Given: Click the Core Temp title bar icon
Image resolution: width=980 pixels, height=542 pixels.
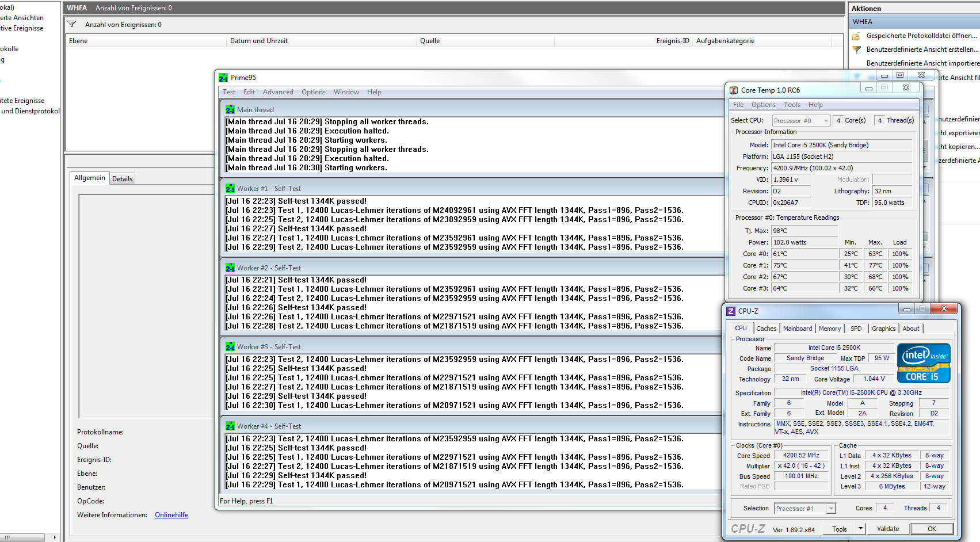Looking at the screenshot, I should [x=734, y=90].
